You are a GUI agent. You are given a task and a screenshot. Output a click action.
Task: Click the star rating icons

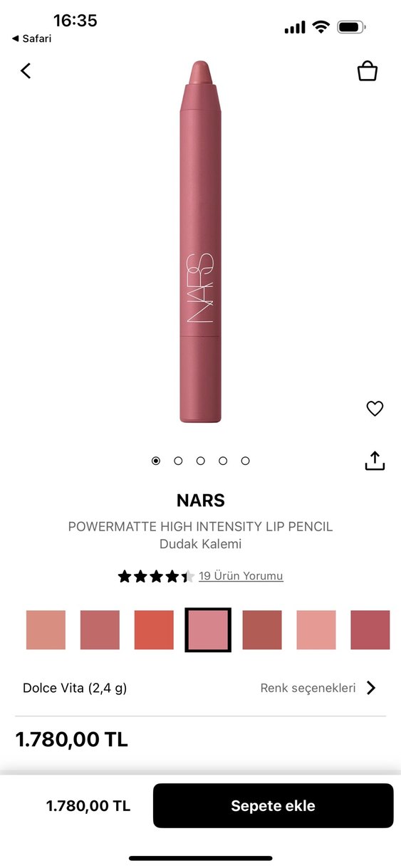tap(156, 576)
